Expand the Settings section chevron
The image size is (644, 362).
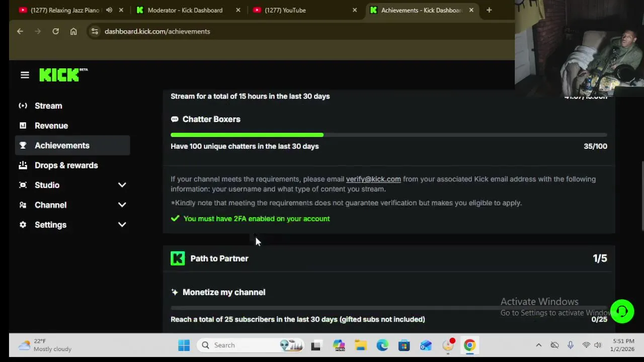coord(122,225)
